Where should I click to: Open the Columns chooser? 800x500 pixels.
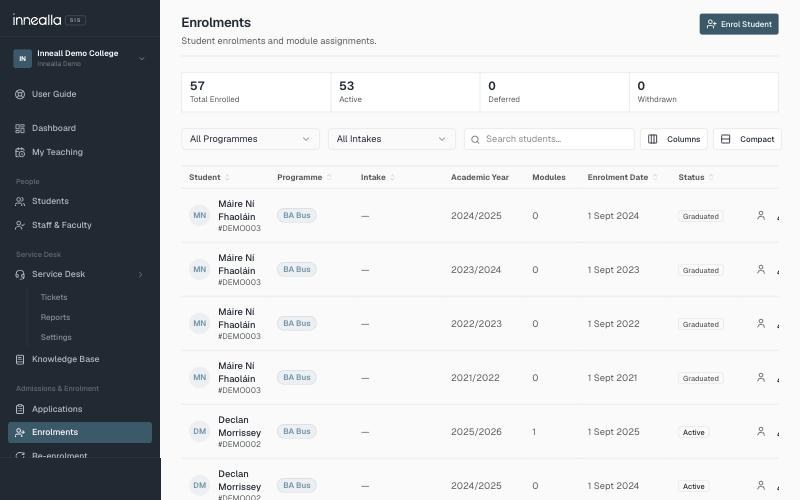tap(673, 139)
